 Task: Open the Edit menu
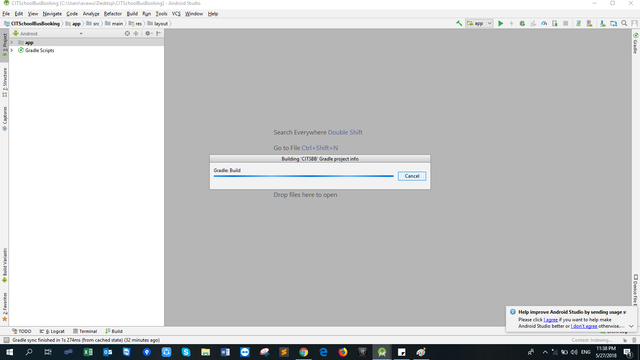(x=19, y=13)
